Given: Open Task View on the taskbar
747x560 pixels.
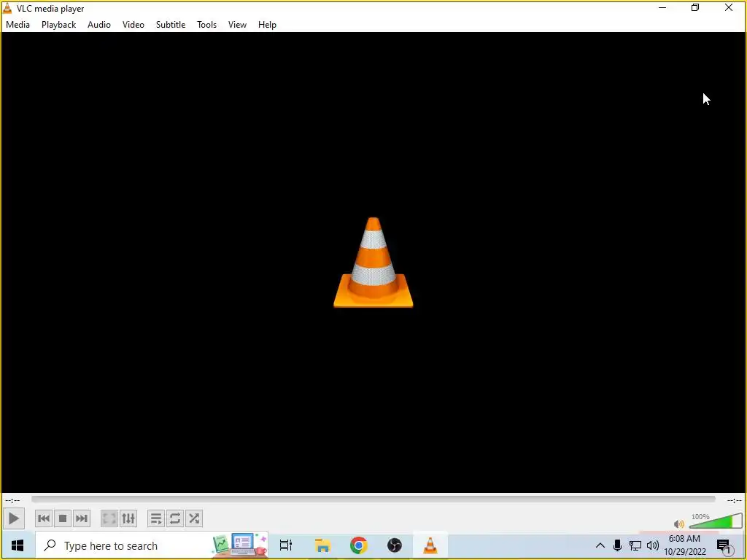Looking at the screenshot, I should click(286, 545).
